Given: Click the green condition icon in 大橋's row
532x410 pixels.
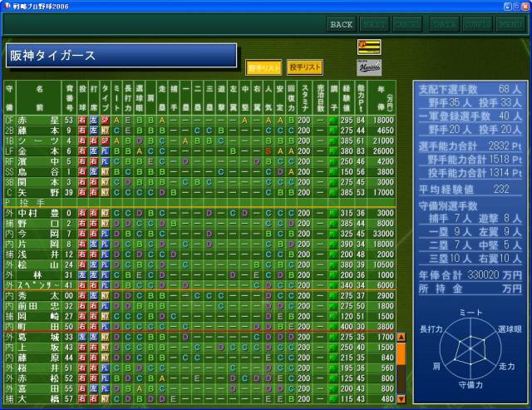Looking at the screenshot, I should pyautogui.click(x=333, y=398).
